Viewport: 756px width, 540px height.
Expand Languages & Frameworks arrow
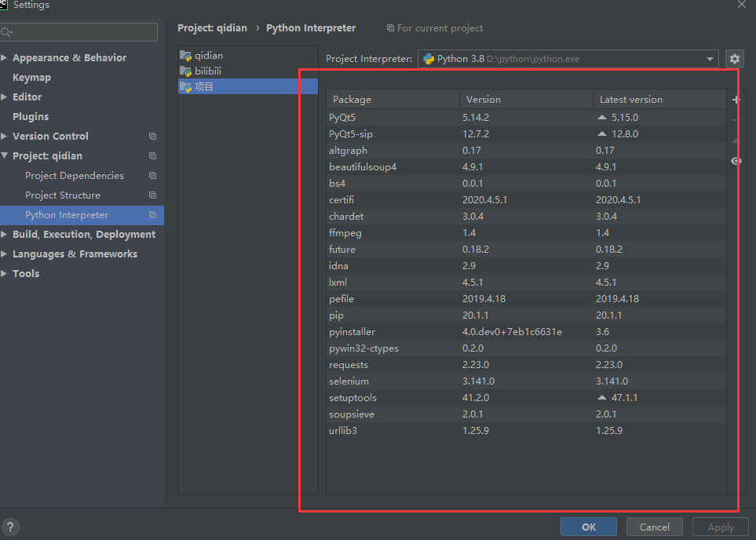[4, 254]
